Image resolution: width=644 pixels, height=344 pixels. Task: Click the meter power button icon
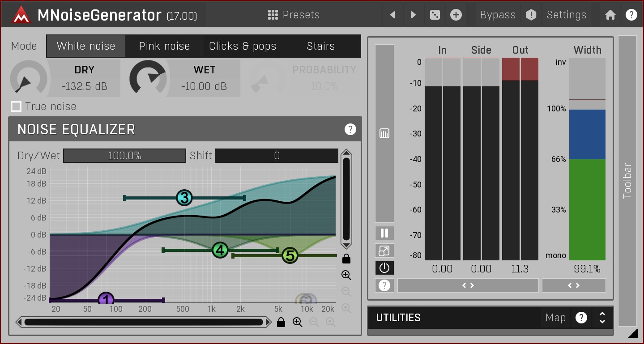(384, 268)
